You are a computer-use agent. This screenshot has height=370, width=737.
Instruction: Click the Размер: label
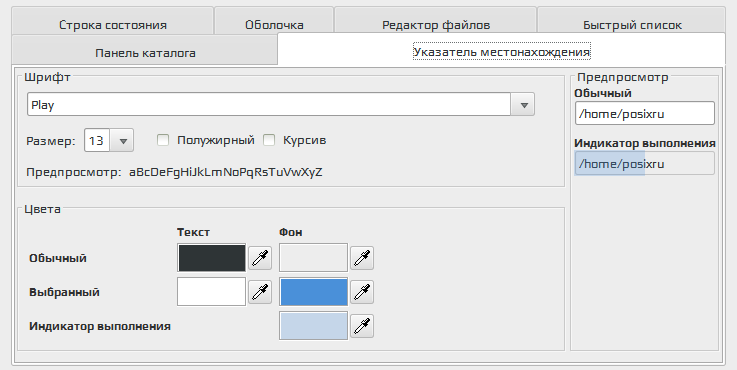(x=51, y=141)
